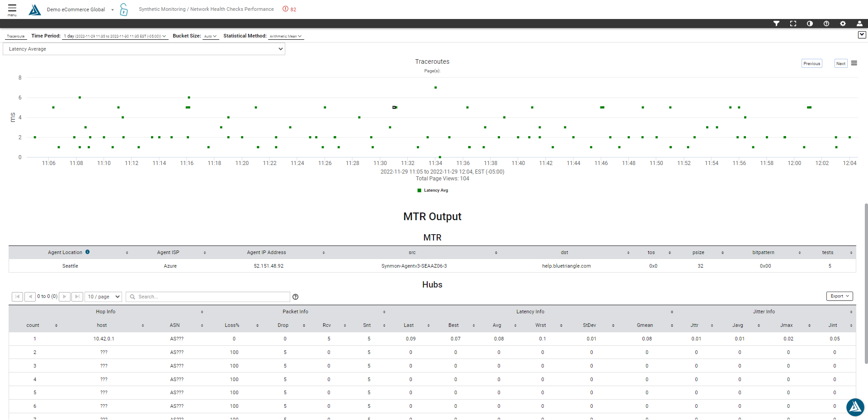Open the 82 alerts indicator
Screen dimensions: 868x420
(289, 9)
